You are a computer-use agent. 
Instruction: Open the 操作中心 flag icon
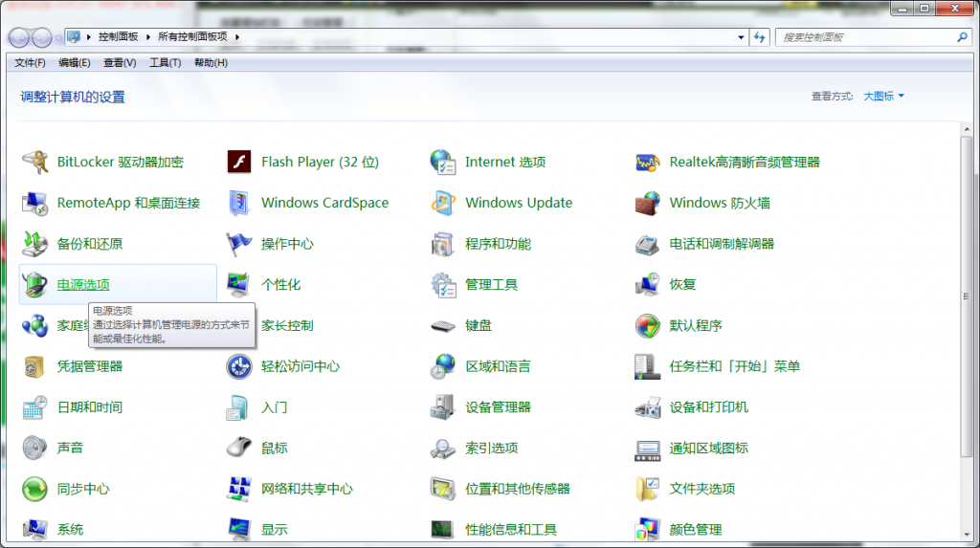tap(238, 244)
